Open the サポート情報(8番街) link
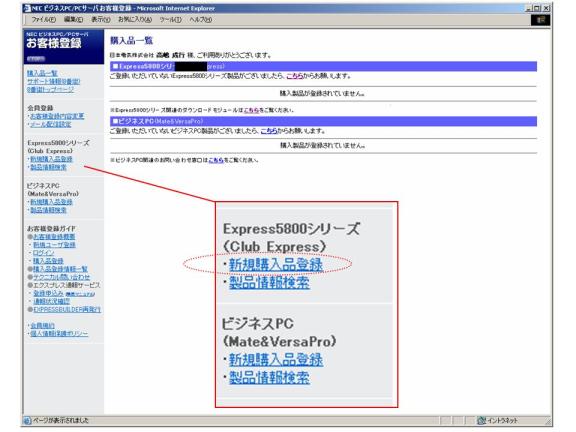The height and width of the screenshot is (432, 576). tap(54, 81)
